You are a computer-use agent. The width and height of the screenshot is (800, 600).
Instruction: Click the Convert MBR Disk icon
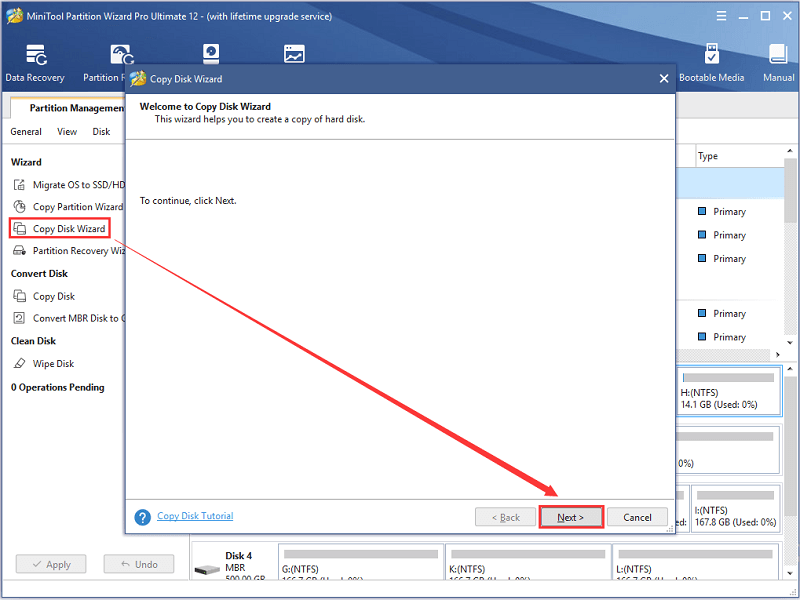[x=19, y=318]
